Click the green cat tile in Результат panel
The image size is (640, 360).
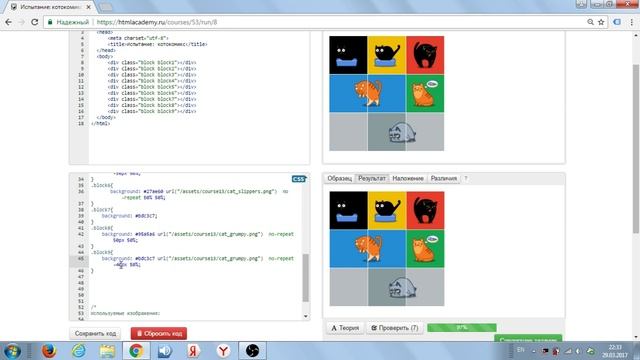[425, 249]
